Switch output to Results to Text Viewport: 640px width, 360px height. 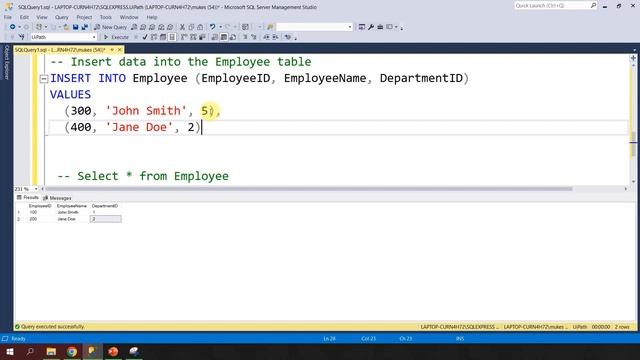[214, 37]
